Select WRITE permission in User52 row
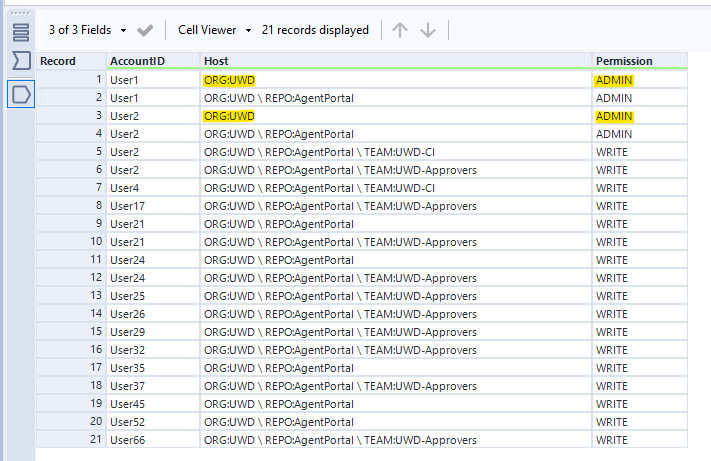Image resolution: width=711 pixels, height=461 pixels. click(640, 422)
